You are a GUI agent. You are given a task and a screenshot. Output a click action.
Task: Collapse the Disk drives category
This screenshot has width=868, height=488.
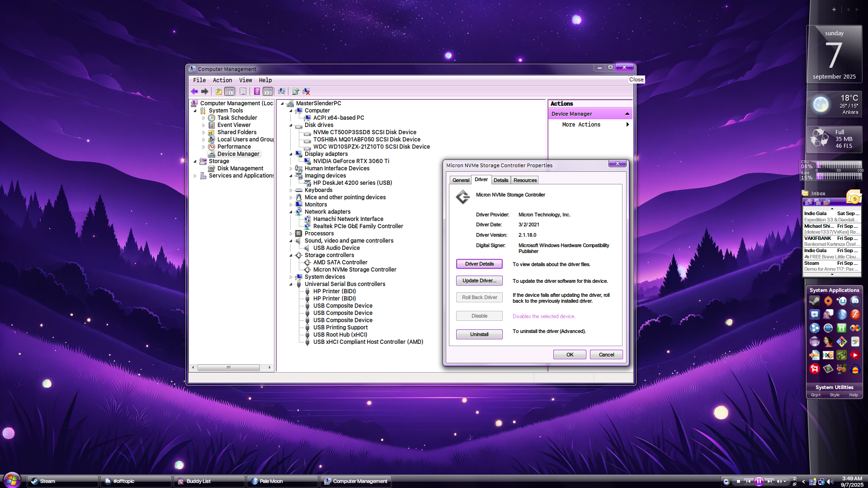pos(291,125)
